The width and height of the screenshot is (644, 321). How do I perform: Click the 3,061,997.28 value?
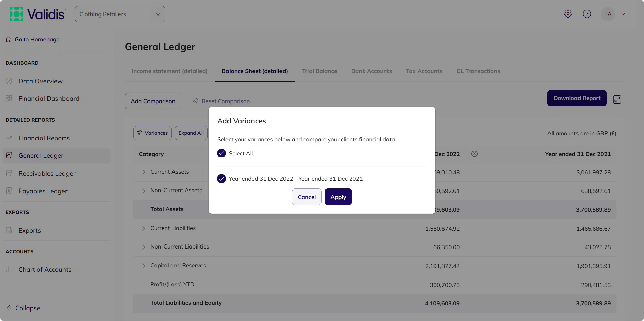coord(593,172)
